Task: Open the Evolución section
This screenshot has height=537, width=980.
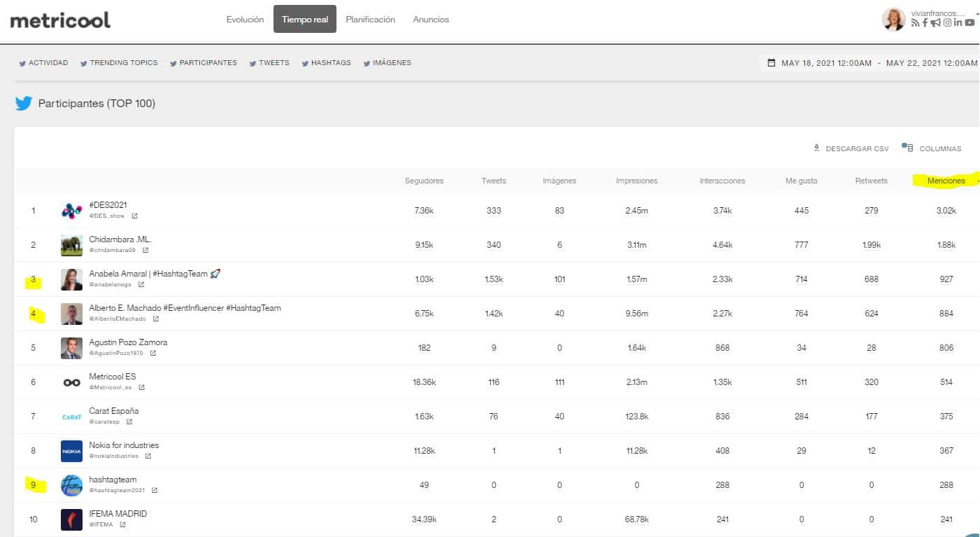Action: tap(245, 20)
